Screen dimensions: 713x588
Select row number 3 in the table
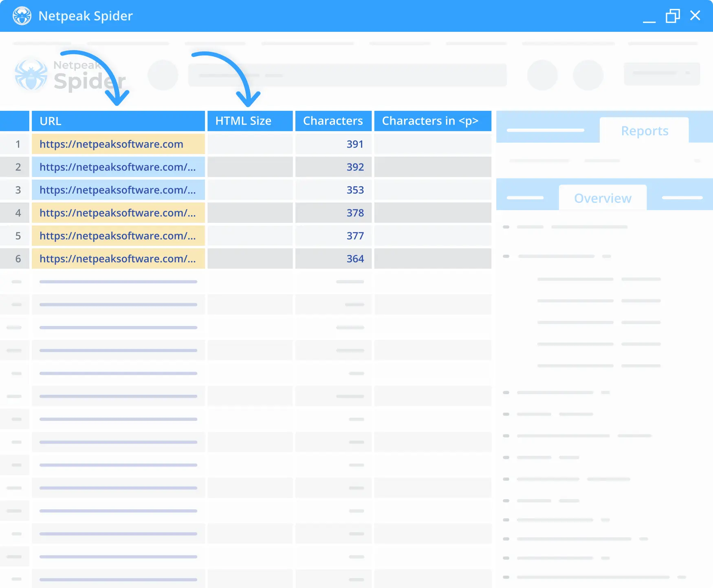click(15, 190)
